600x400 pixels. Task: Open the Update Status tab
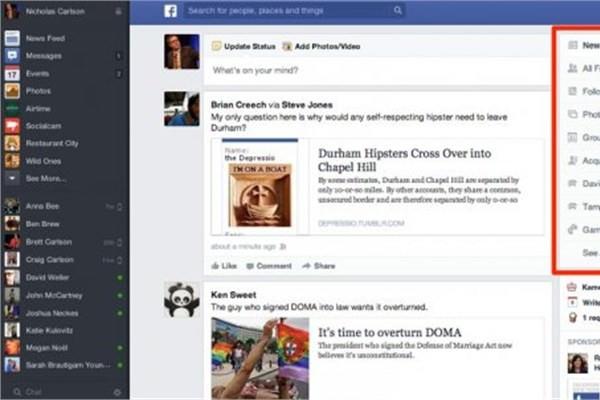(244, 46)
